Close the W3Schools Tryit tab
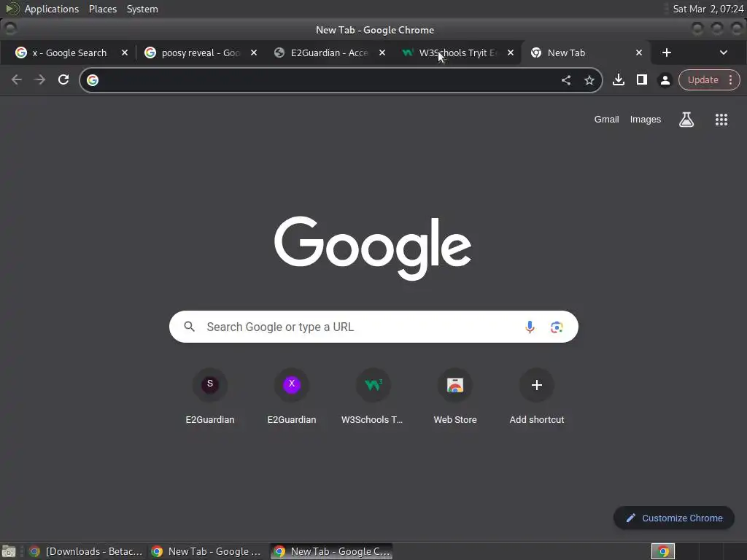Screen dimensions: 747x560 point(511,52)
